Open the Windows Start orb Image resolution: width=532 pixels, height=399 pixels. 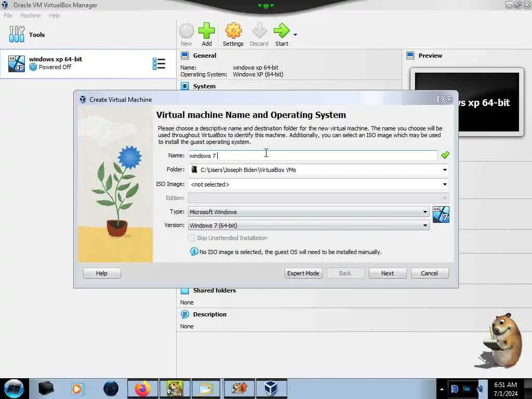[x=14, y=389]
